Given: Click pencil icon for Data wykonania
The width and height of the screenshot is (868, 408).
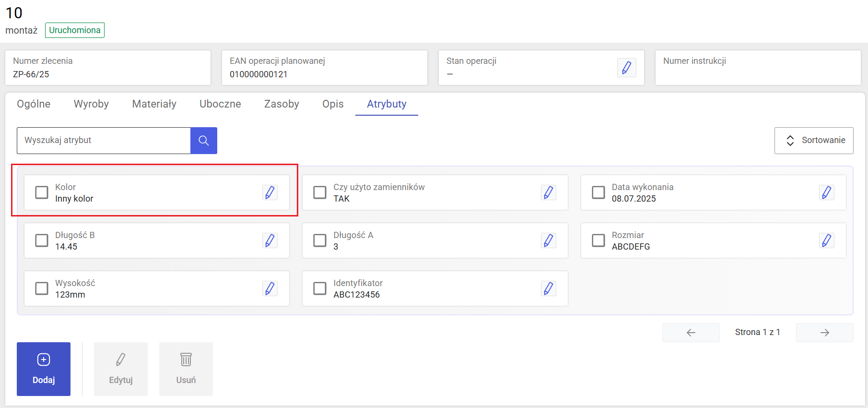Looking at the screenshot, I should tap(826, 192).
